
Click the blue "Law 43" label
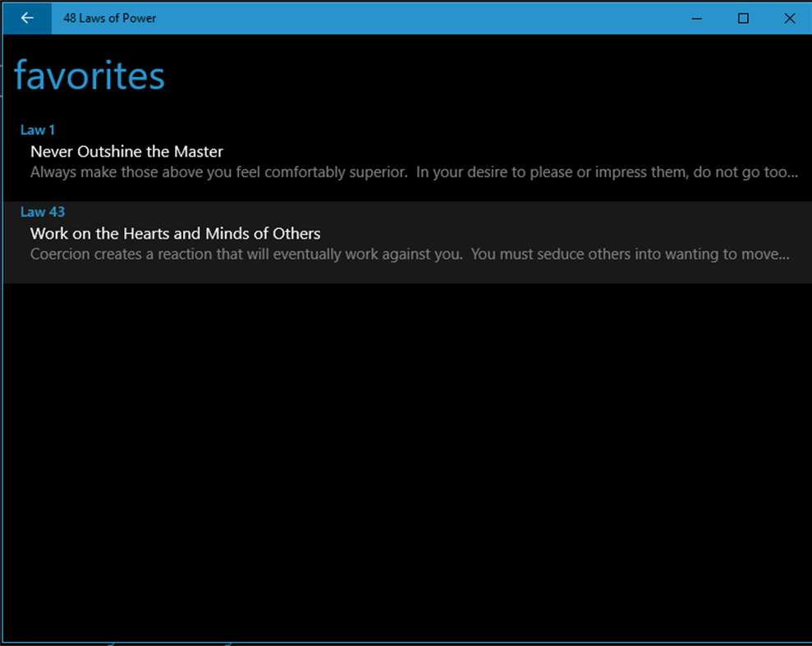point(43,212)
